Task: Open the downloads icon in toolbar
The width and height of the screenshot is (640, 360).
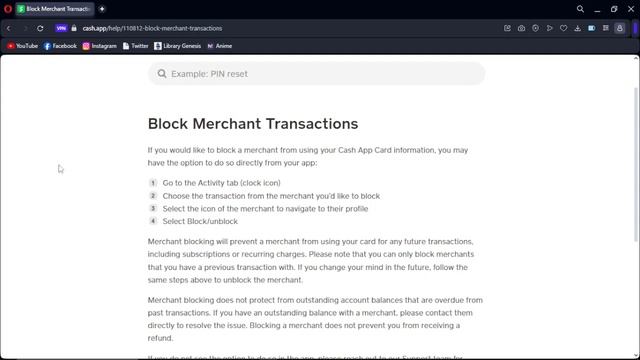Action: (x=578, y=28)
